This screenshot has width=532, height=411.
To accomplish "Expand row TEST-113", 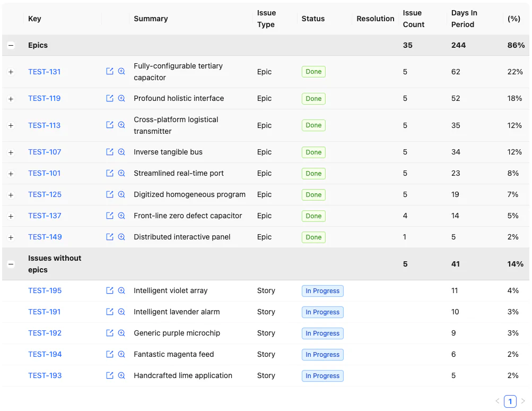I will [11, 126].
